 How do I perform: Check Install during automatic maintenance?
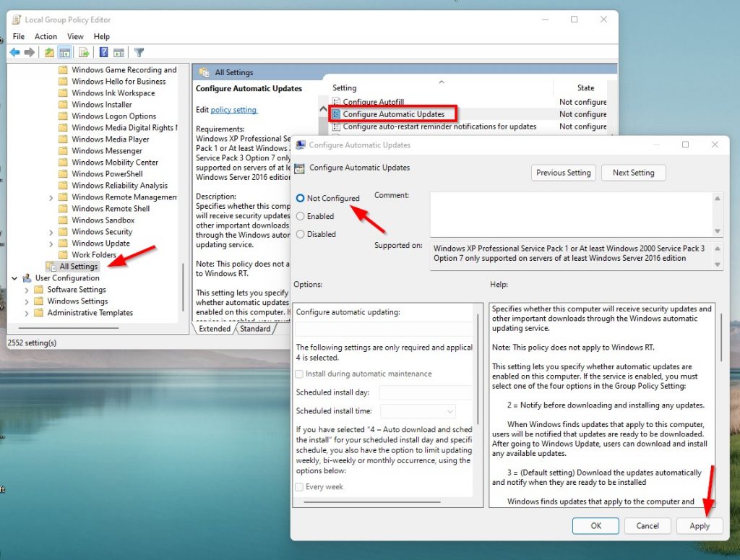coord(299,374)
